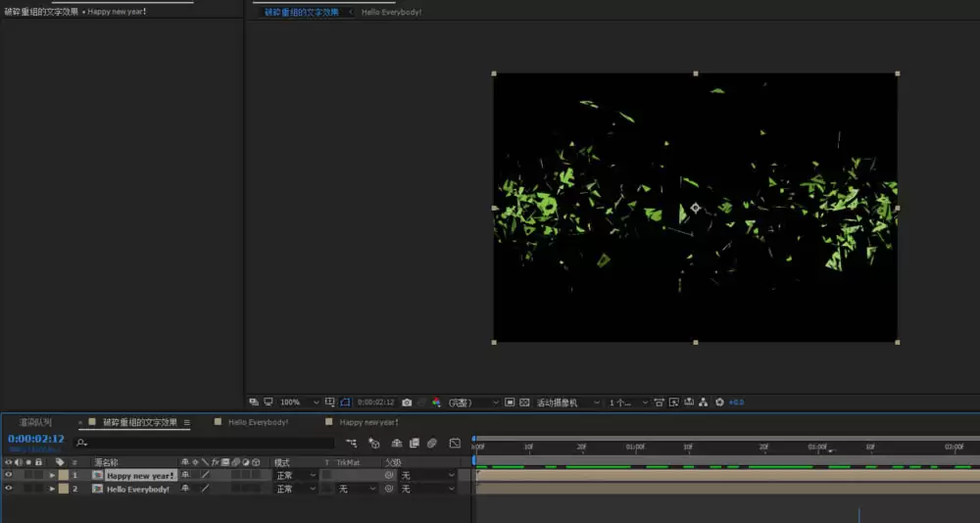Hide the Happy new year! layer
The width and height of the screenshot is (980, 523).
click(8, 475)
